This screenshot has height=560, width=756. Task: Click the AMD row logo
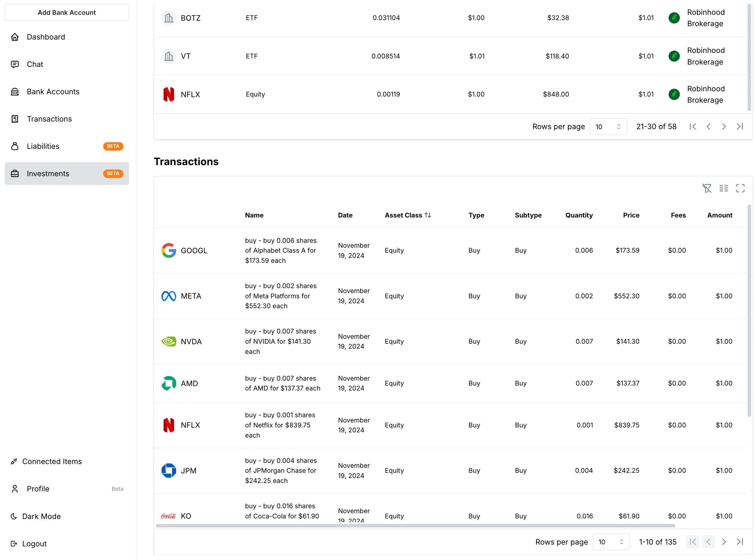pos(169,384)
